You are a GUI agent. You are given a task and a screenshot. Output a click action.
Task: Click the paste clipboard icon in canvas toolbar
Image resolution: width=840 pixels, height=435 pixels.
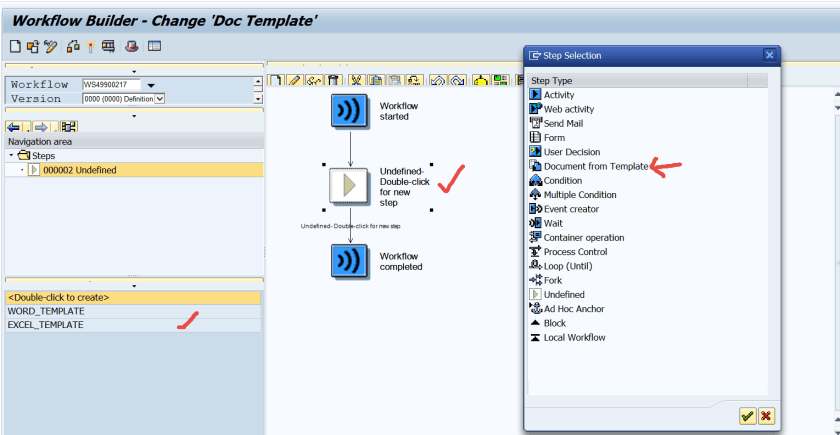pyautogui.click(x=395, y=80)
